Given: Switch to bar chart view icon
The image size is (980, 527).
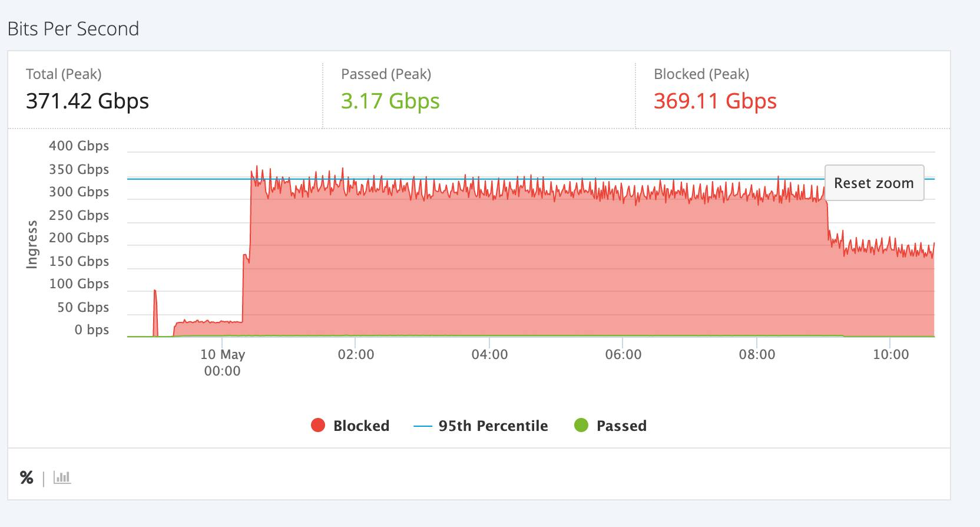Looking at the screenshot, I should click(x=61, y=477).
